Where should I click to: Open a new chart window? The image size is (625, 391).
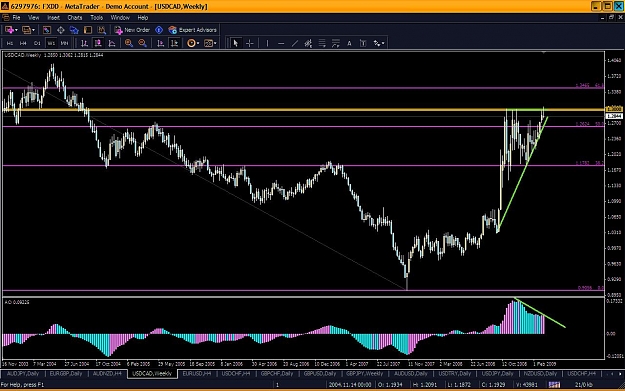point(9,30)
